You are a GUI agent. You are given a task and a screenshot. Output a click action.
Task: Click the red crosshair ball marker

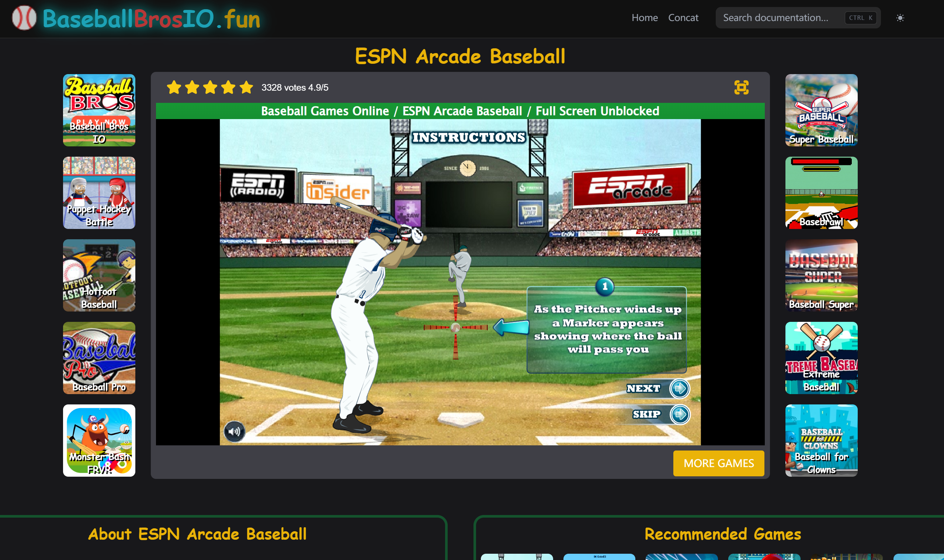coord(455,327)
